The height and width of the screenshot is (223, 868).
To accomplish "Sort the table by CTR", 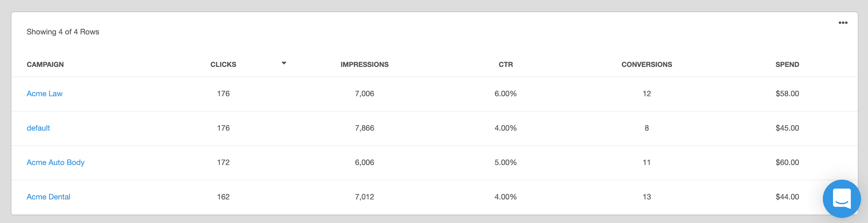I will coord(505,64).
